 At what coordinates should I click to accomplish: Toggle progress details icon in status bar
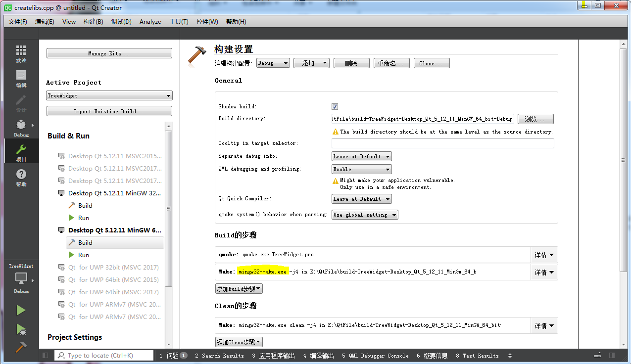click(x=598, y=356)
